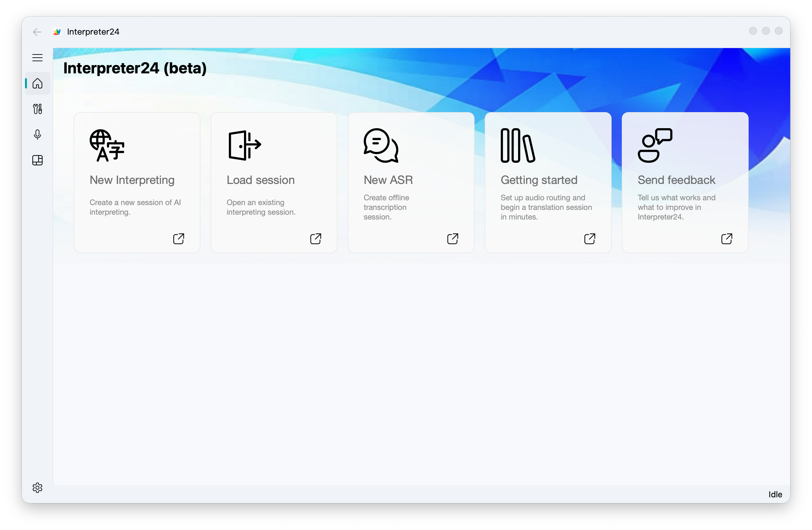812x530 pixels.
Task: Click the back arrow navigation icon
Action: [37, 32]
